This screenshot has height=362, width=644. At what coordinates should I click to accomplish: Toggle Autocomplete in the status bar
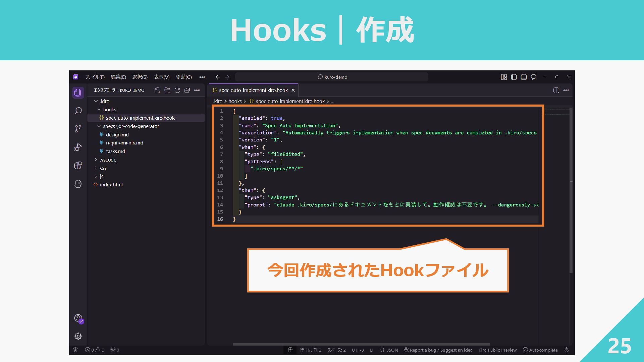pyautogui.click(x=540, y=350)
